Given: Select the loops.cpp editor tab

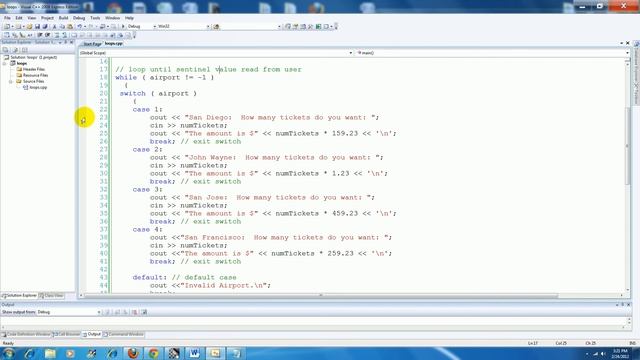Looking at the screenshot, I should pos(113,43).
